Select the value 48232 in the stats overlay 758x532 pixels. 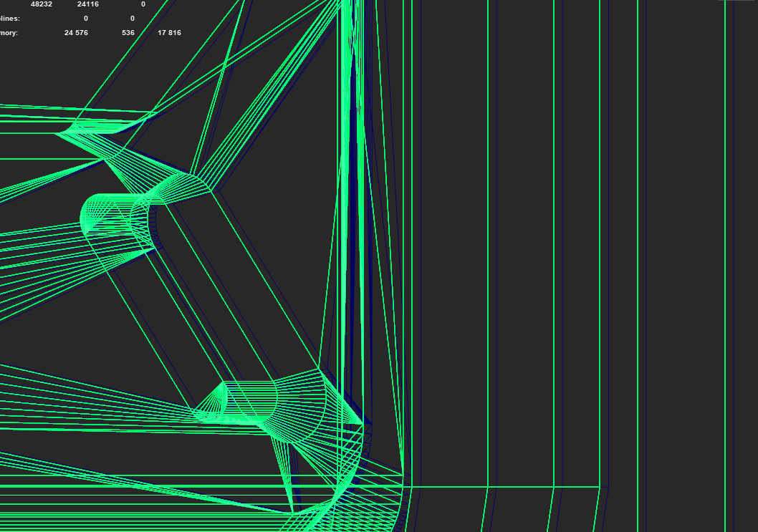click(41, 4)
